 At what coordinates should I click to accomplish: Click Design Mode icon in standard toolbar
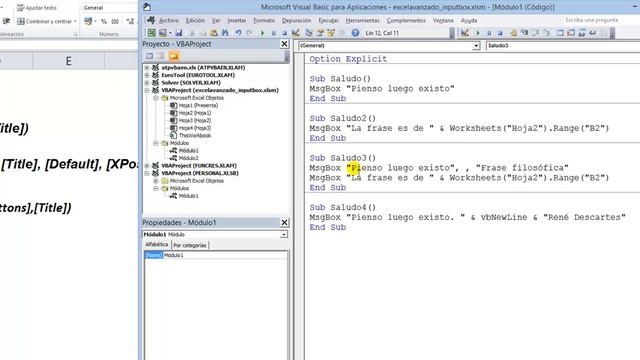(296, 33)
